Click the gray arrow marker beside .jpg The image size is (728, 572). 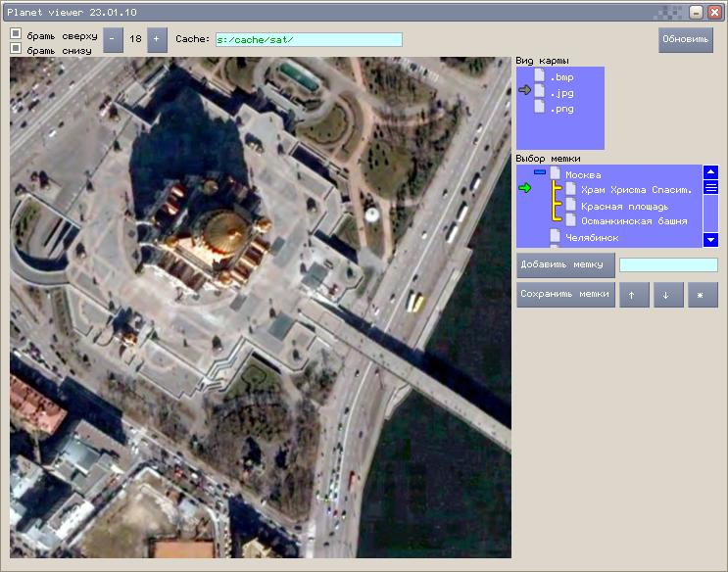point(524,90)
